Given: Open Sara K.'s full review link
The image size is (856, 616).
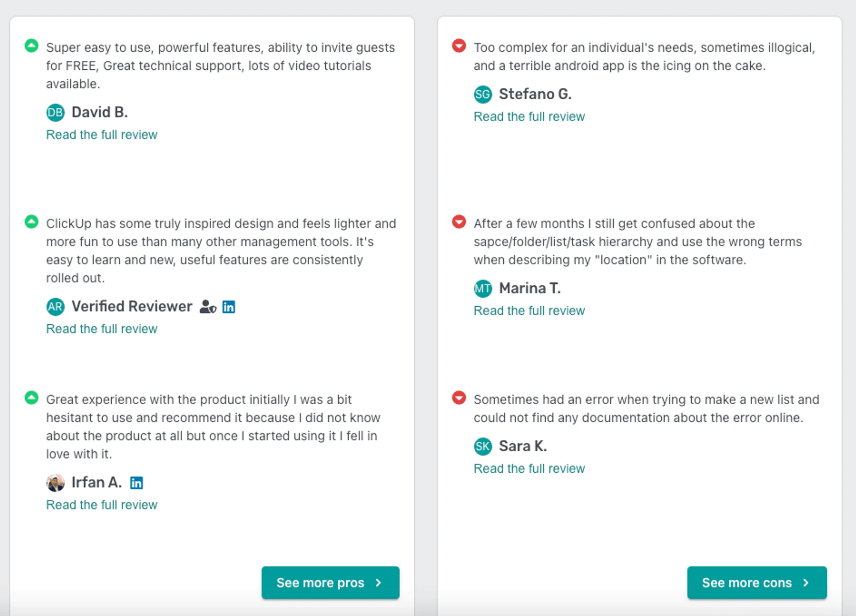Looking at the screenshot, I should 529,468.
